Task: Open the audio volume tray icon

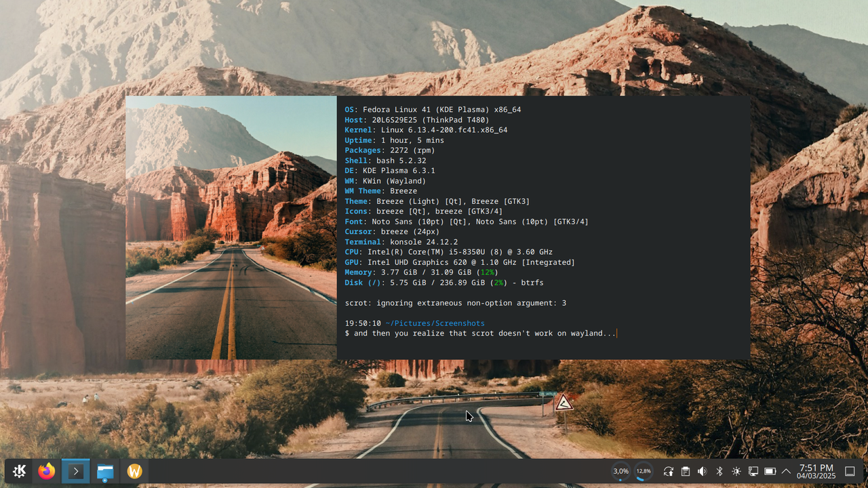Action: 703,471
